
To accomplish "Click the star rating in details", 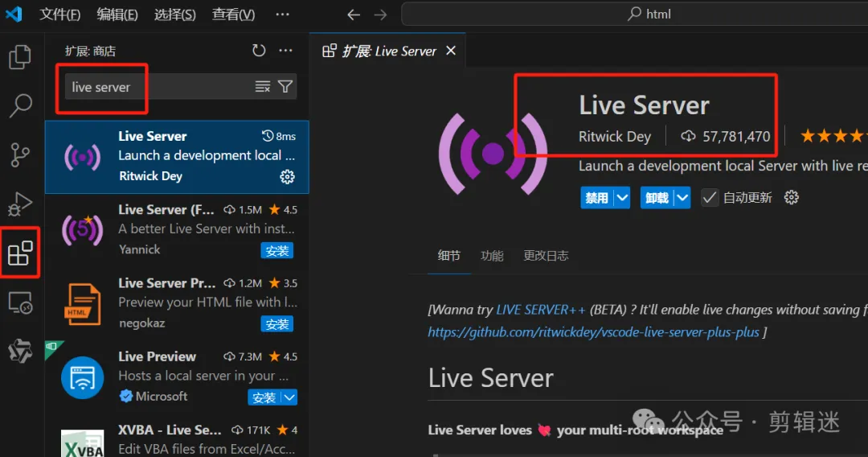I will (x=833, y=136).
